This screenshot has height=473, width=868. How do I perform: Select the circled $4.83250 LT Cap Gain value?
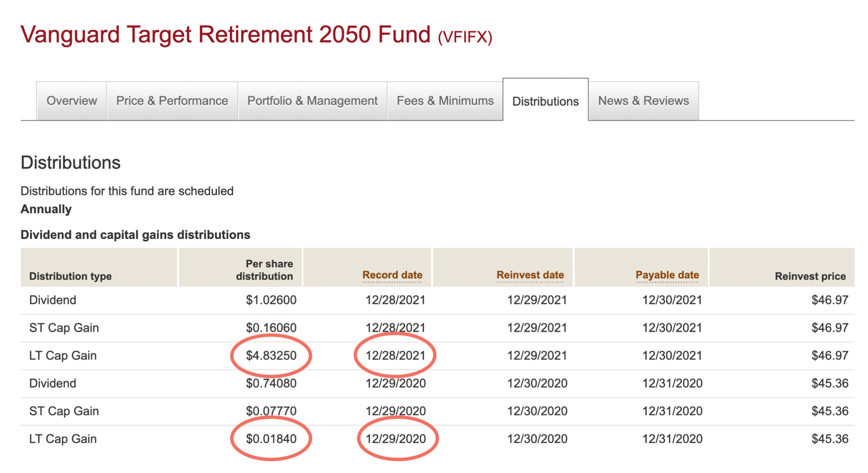(x=271, y=355)
